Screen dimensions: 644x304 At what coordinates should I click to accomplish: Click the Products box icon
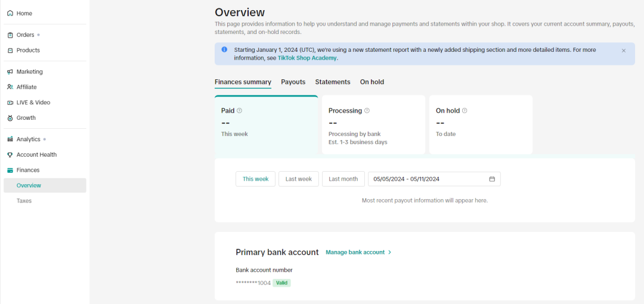tap(10, 51)
